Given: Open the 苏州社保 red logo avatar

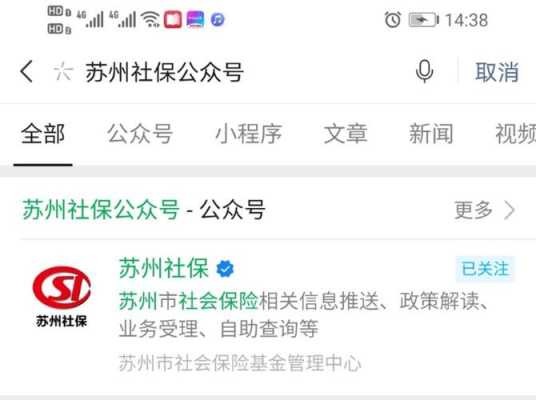Looking at the screenshot, I should click(62, 296).
